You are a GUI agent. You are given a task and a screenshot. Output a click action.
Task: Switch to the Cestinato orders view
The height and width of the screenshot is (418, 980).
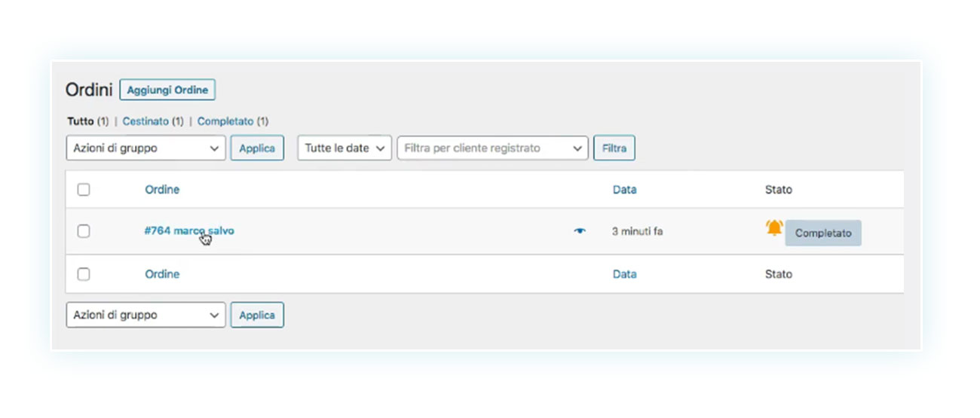146,121
